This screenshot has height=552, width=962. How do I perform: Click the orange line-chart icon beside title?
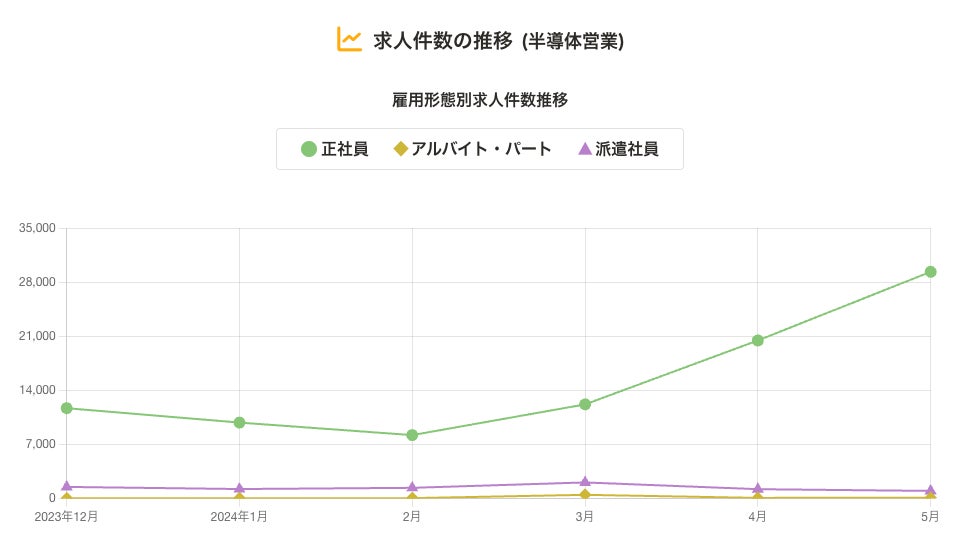coord(349,39)
